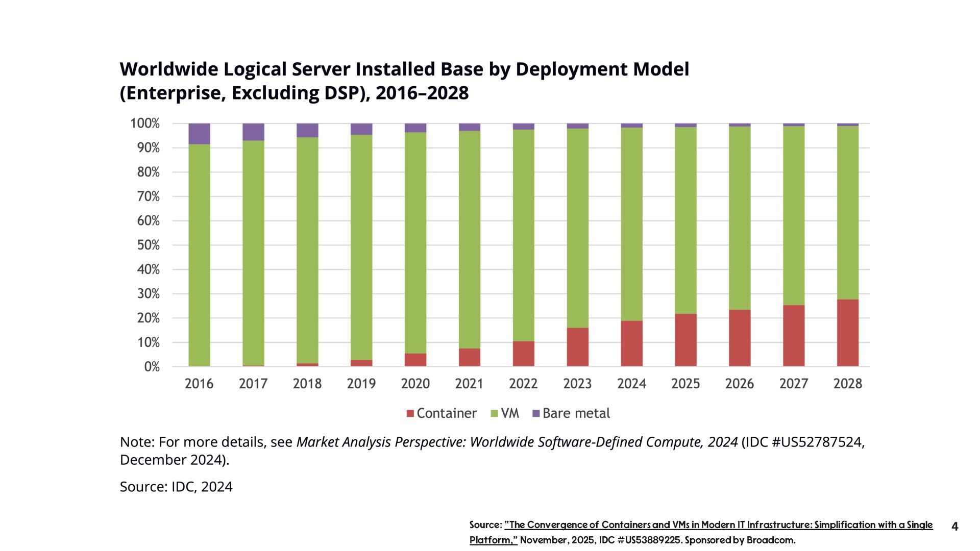
Task: Select the Bare metal legend label
Action: (x=576, y=413)
